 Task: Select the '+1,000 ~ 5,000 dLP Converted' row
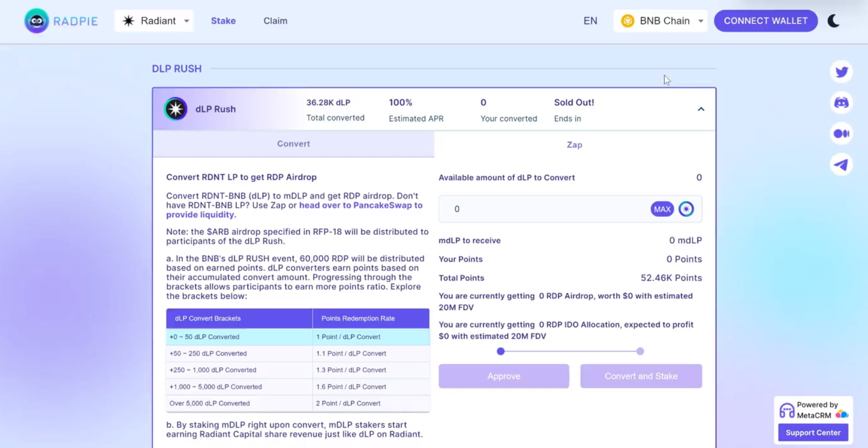(x=298, y=387)
